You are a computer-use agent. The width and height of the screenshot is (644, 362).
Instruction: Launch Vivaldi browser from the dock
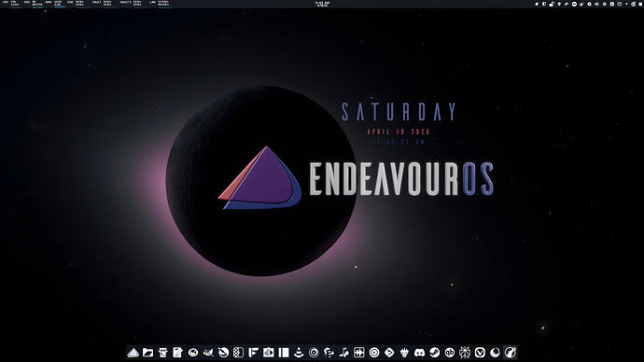[x=480, y=352]
